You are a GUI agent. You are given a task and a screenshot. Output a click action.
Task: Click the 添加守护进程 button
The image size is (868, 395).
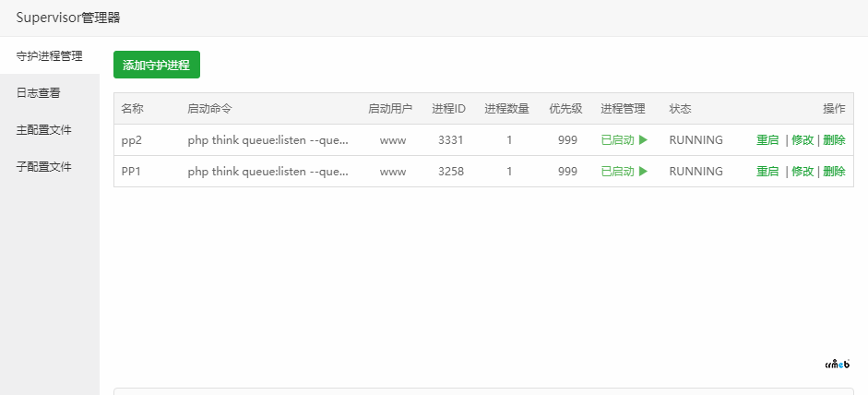pyautogui.click(x=157, y=65)
